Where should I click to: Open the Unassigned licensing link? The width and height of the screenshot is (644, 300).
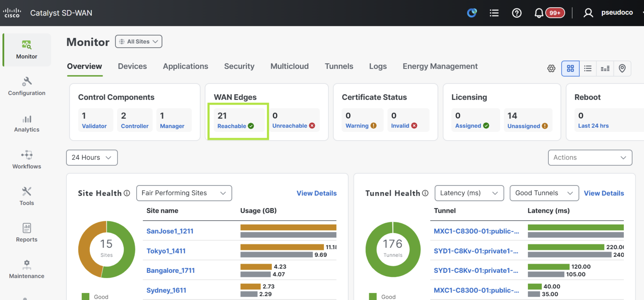(524, 126)
